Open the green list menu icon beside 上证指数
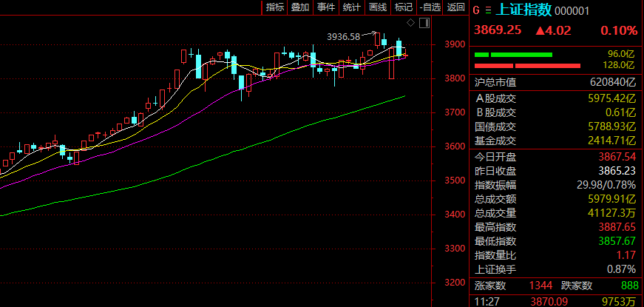 tap(487, 10)
